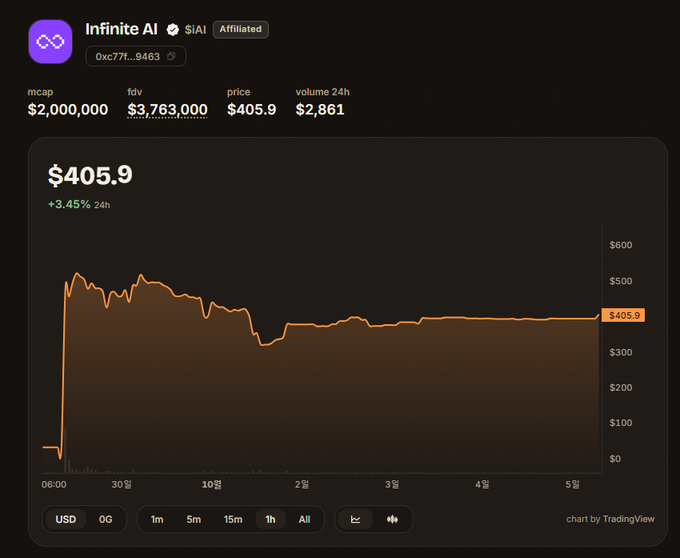This screenshot has height=558, width=680.
Task: Click the $0 price axis label
Action: 615,459
